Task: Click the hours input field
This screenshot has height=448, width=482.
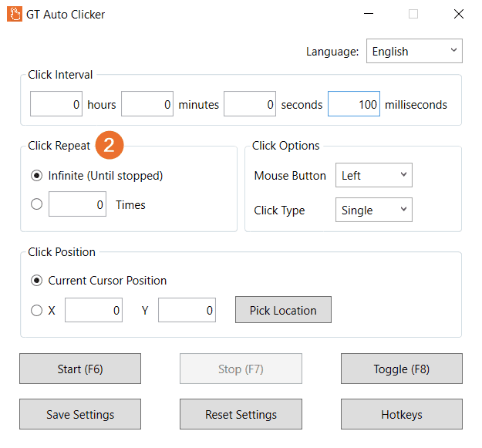Action: [56, 104]
